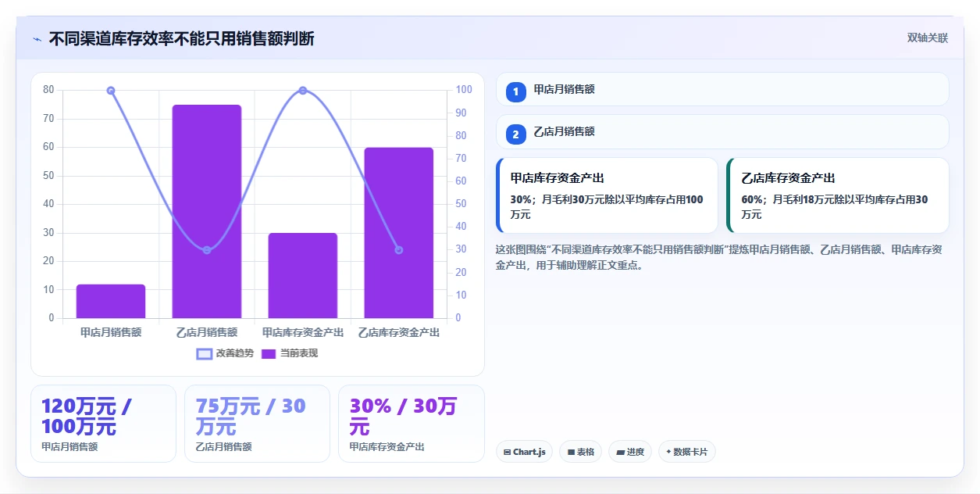Screen dimensions: 980x494
Task: Click the 75万元 / 30万元 stat card
Action: 257,424
